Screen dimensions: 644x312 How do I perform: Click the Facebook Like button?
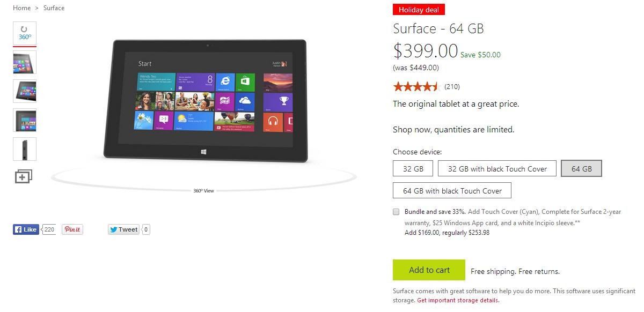pyautogui.click(x=26, y=229)
